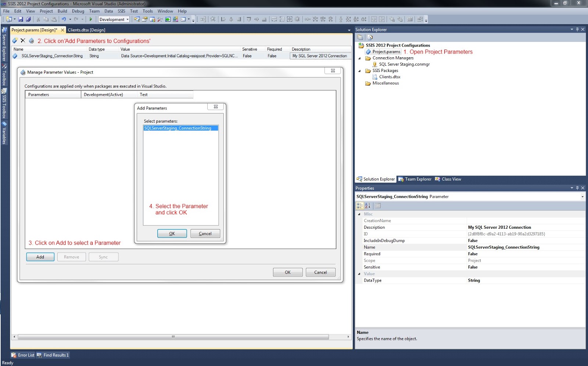Click the Add button in Manage Parameter Values

(x=40, y=257)
